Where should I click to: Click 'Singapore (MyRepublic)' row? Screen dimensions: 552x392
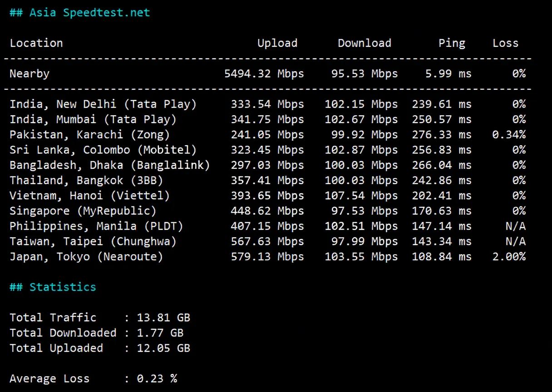pos(268,211)
